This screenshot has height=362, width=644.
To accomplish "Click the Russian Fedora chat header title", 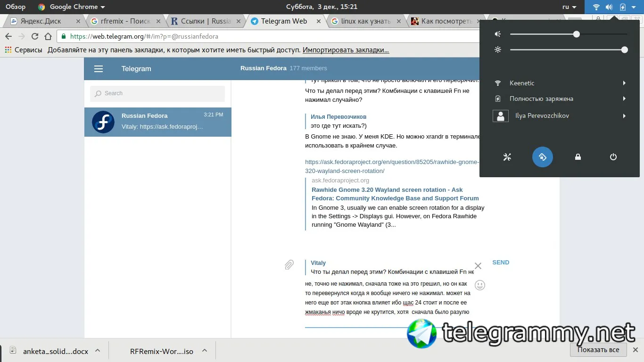I will coord(264,68).
